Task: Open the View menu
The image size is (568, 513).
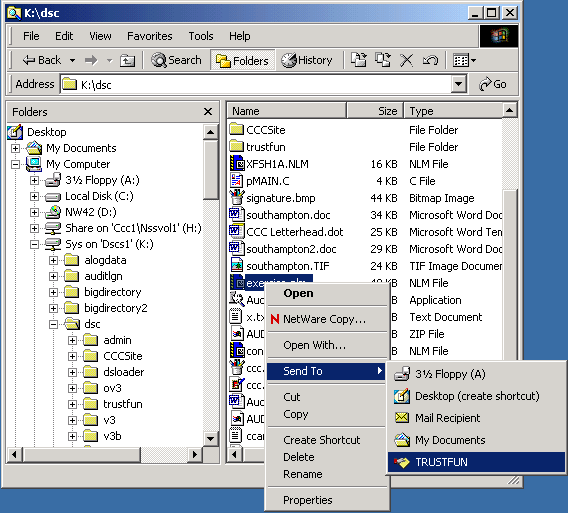Action: pyautogui.click(x=100, y=36)
